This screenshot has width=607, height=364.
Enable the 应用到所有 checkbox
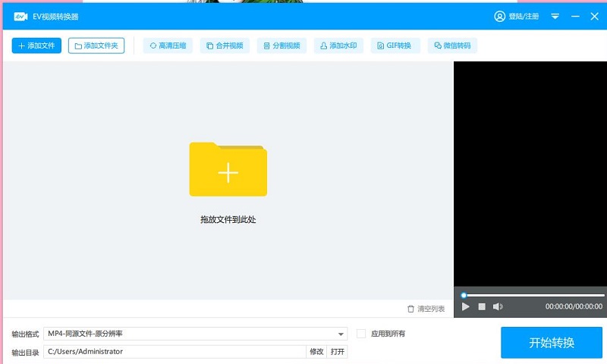(361, 334)
